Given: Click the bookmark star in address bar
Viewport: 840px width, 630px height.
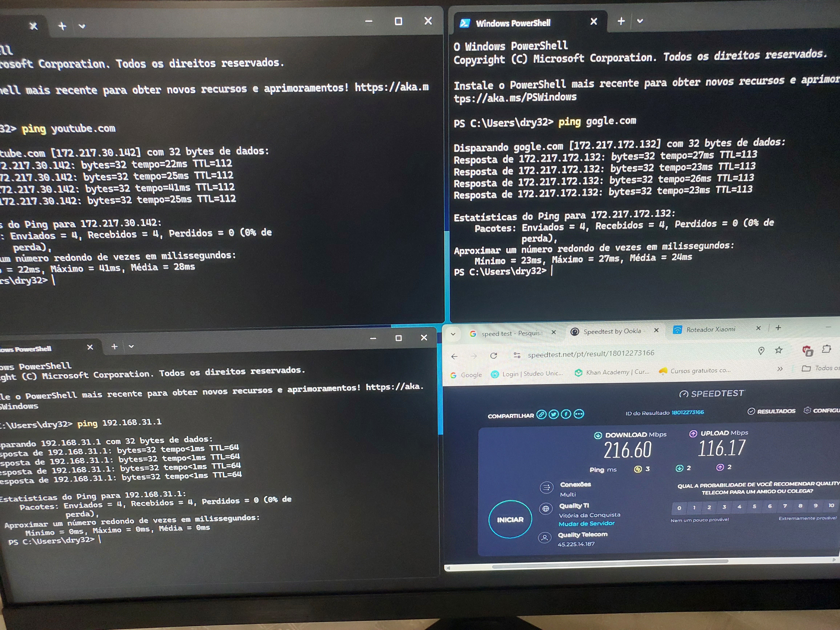Looking at the screenshot, I should point(778,350).
